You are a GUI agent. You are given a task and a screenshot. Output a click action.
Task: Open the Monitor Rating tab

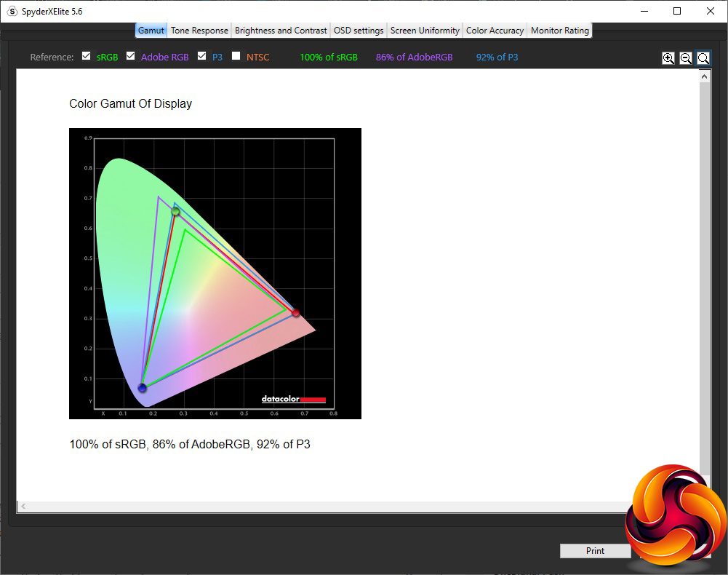click(560, 31)
